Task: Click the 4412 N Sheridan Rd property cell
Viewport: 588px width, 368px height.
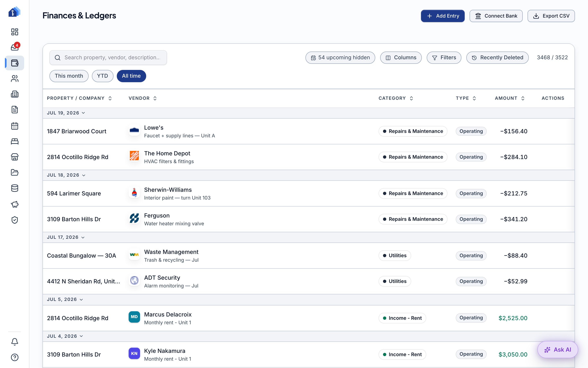Action: click(x=83, y=281)
